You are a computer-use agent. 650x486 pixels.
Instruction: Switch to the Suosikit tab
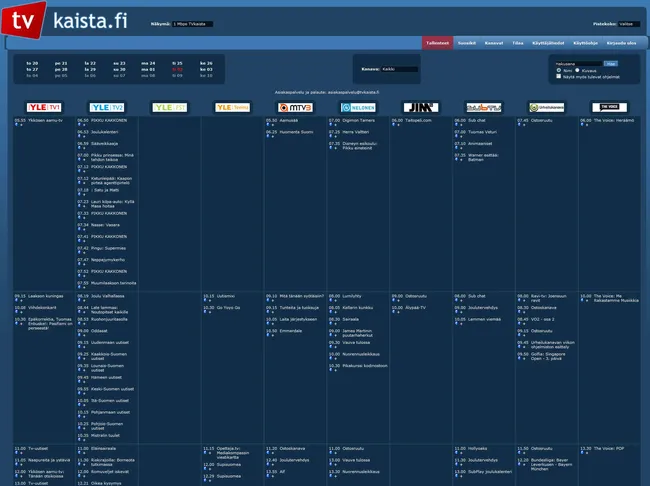467,43
